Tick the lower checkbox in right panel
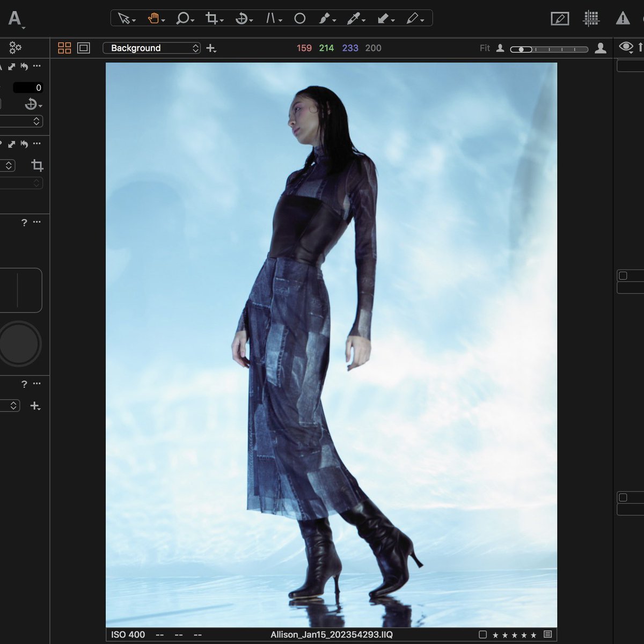Image resolution: width=644 pixels, height=644 pixels. tap(623, 497)
